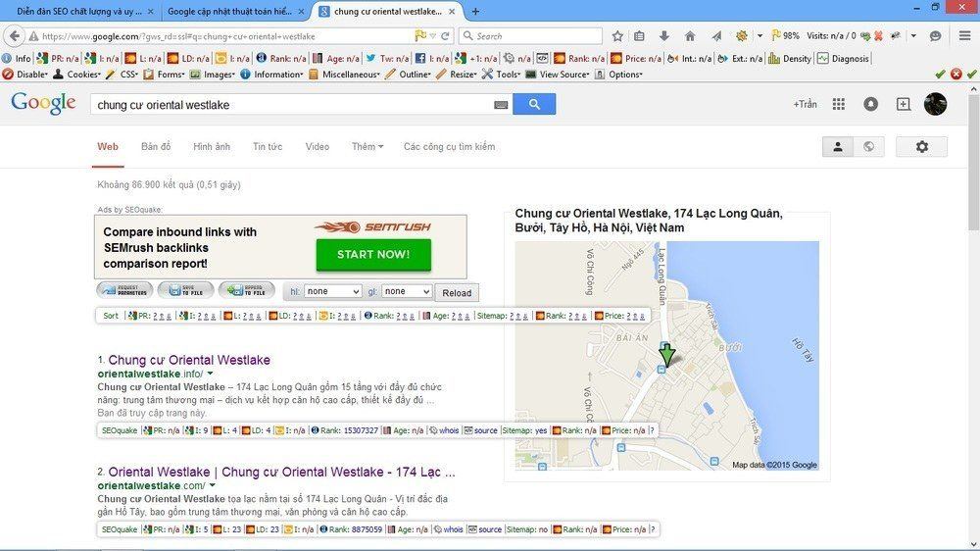Click the SEOquake Save to File button
Image resolution: width=980 pixels, height=551 pixels.
coord(185,291)
